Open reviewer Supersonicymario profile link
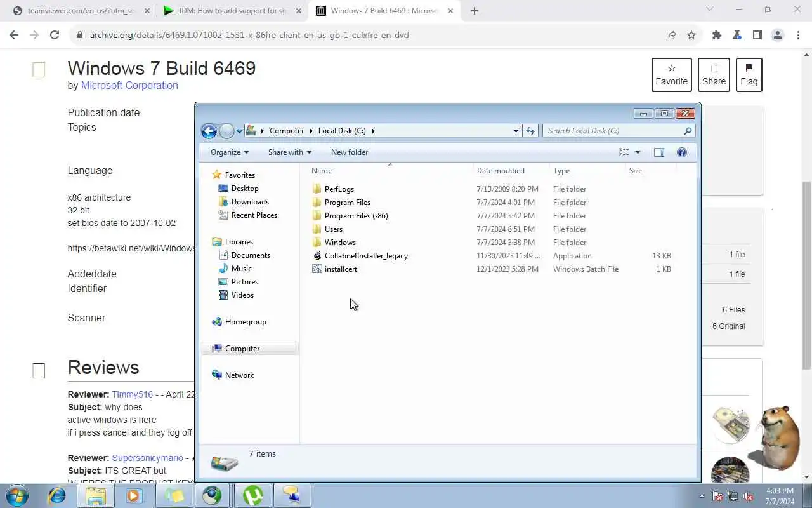 148,458
